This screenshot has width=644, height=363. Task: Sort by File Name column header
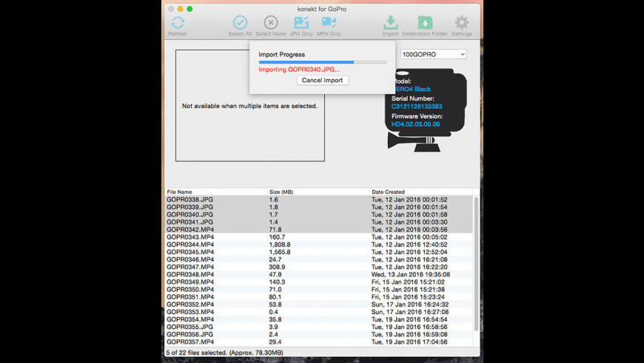click(x=179, y=192)
